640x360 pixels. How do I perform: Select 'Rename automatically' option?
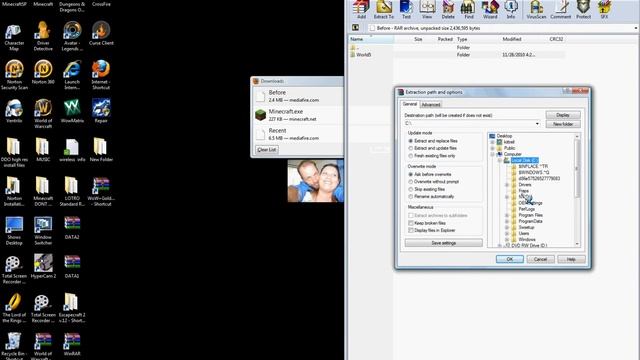click(x=431, y=197)
